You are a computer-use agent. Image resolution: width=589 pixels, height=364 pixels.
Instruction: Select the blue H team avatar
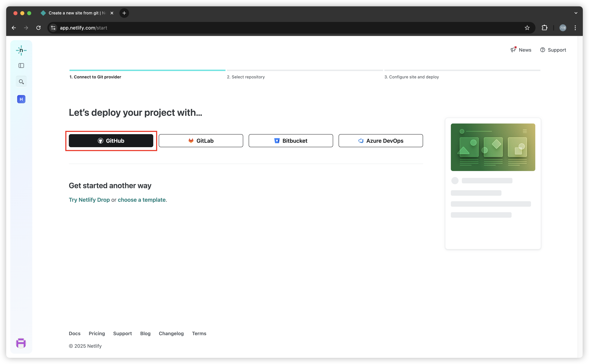(21, 99)
